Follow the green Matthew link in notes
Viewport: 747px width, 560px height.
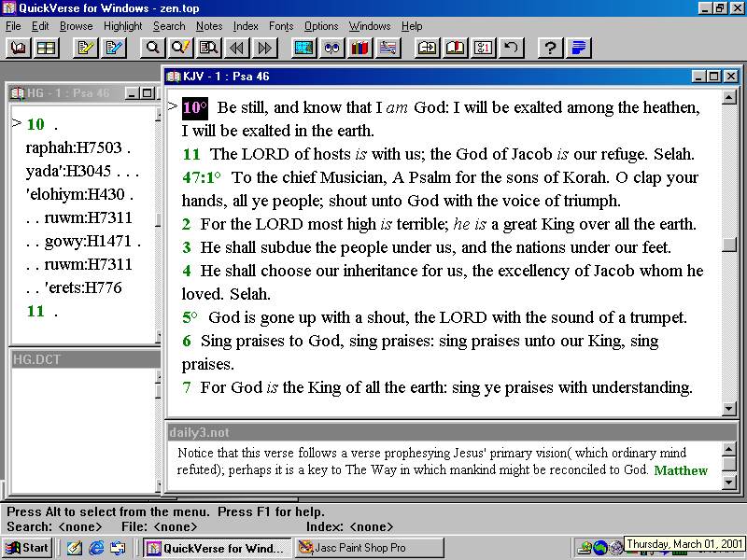point(681,470)
